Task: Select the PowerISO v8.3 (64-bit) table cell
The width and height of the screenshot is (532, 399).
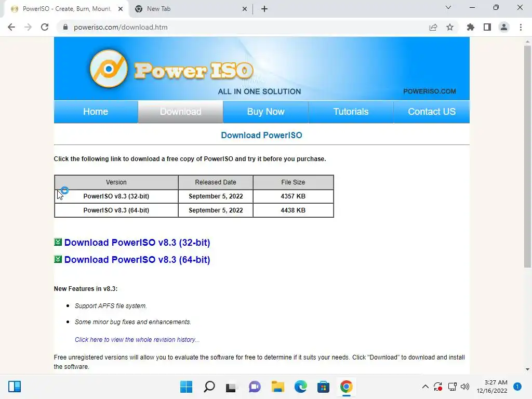Action: pos(116,210)
